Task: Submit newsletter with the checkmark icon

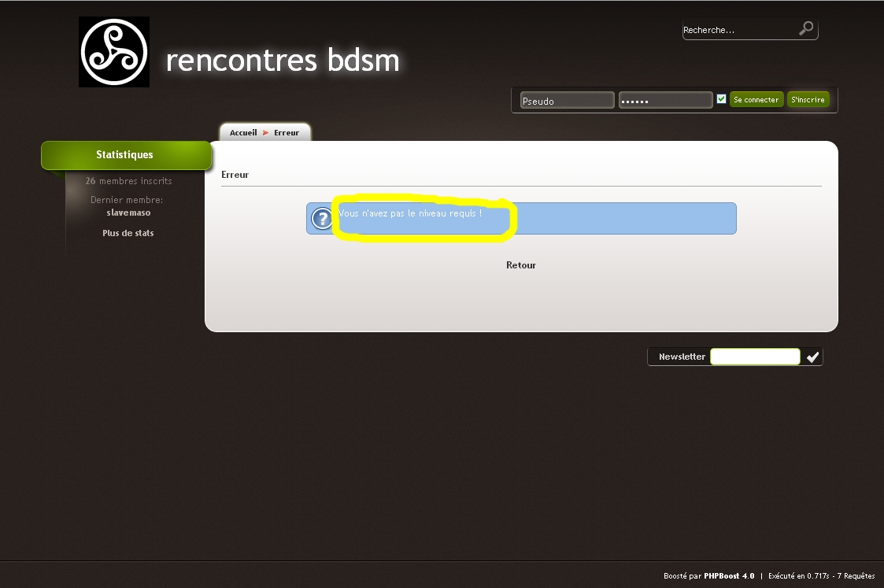Action: (x=812, y=357)
